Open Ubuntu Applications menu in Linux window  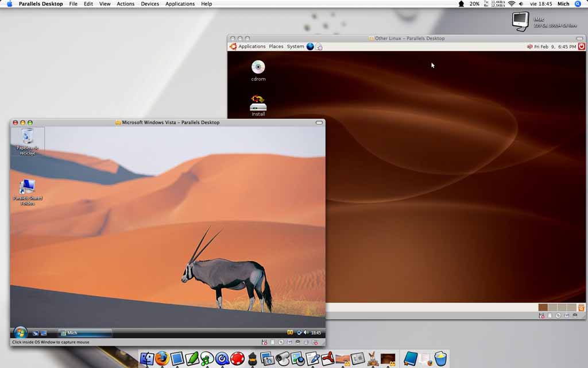[252, 47]
